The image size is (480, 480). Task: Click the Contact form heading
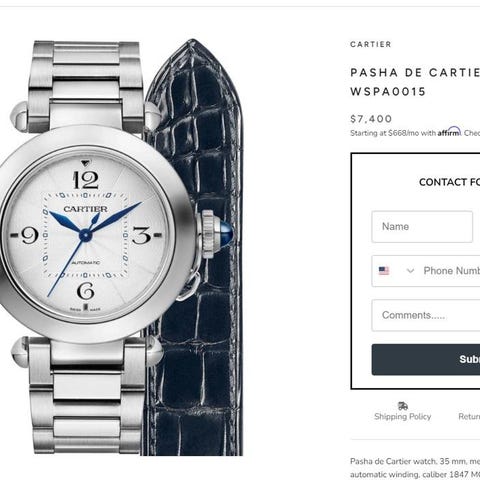click(449, 182)
